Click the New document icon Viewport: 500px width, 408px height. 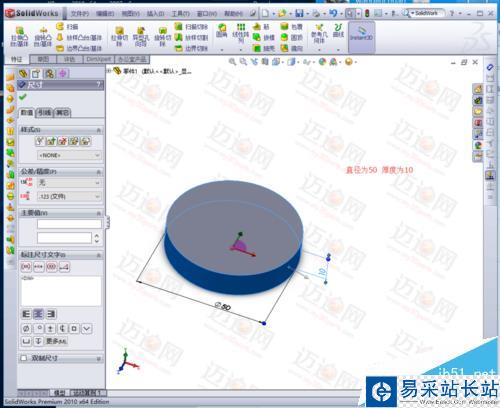[265, 13]
